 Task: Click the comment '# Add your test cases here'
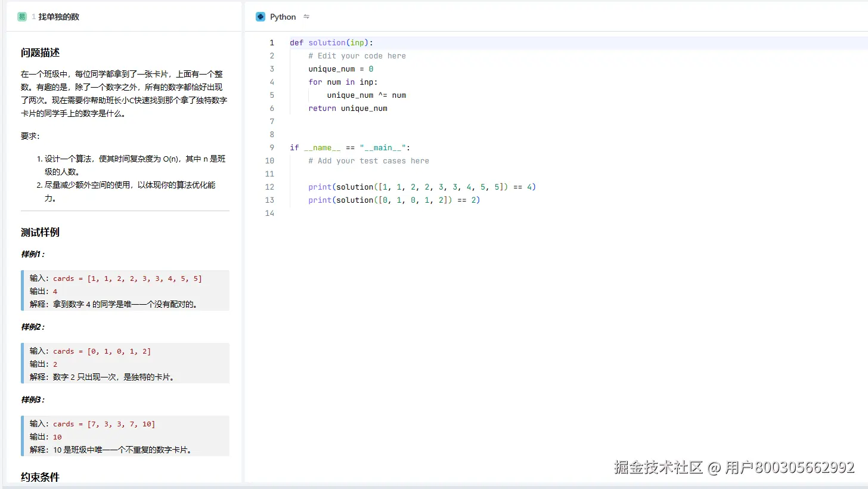[368, 161]
